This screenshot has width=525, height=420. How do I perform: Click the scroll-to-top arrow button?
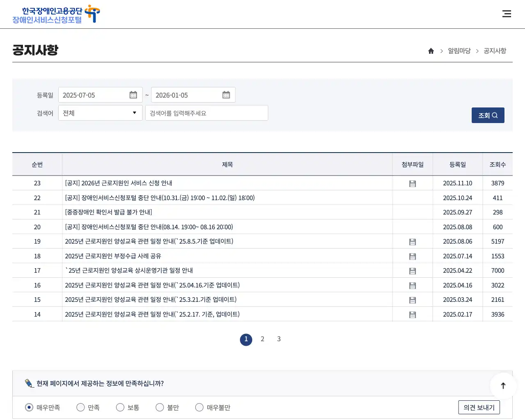(x=503, y=386)
